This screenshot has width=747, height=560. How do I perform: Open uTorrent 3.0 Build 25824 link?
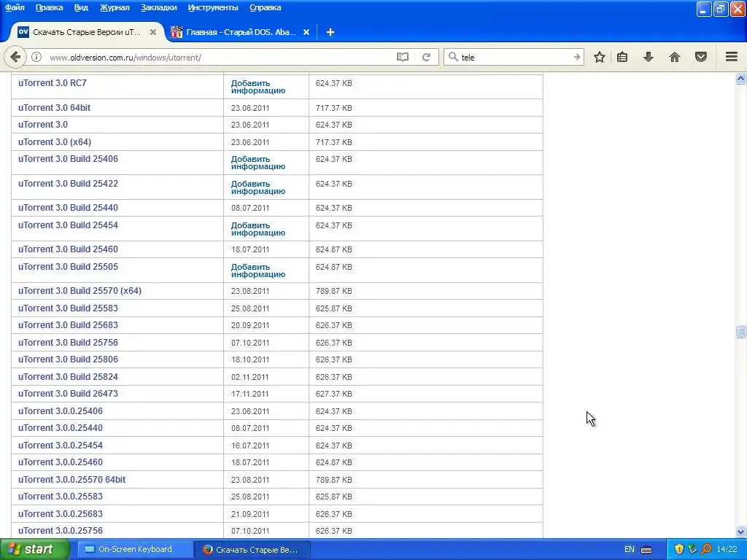coord(68,377)
